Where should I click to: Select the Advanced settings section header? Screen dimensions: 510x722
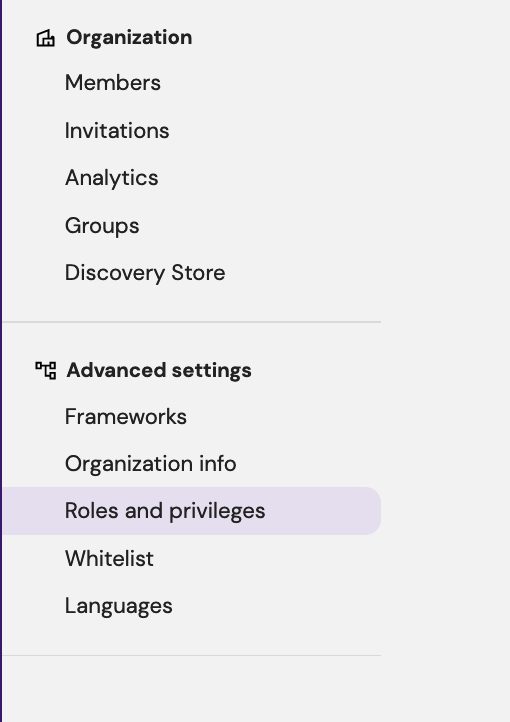pos(159,370)
